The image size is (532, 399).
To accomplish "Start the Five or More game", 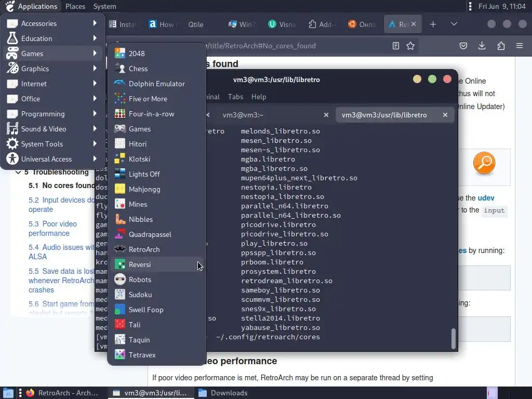I will pos(157,99).
